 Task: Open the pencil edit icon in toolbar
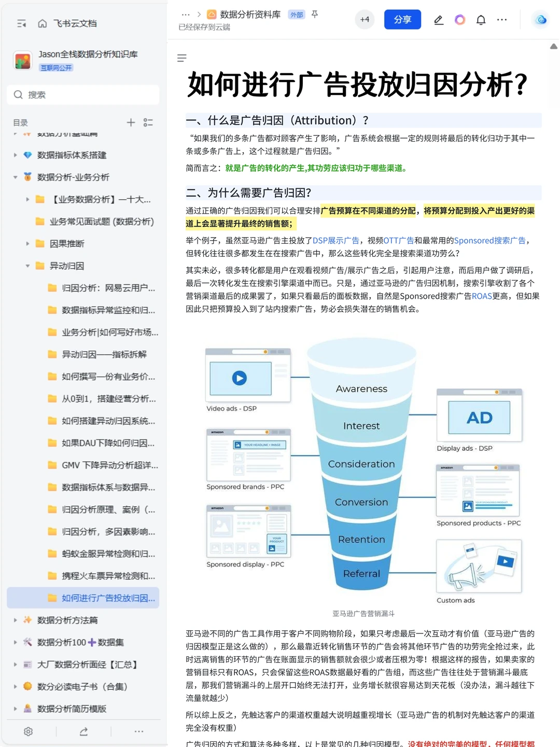coord(438,20)
